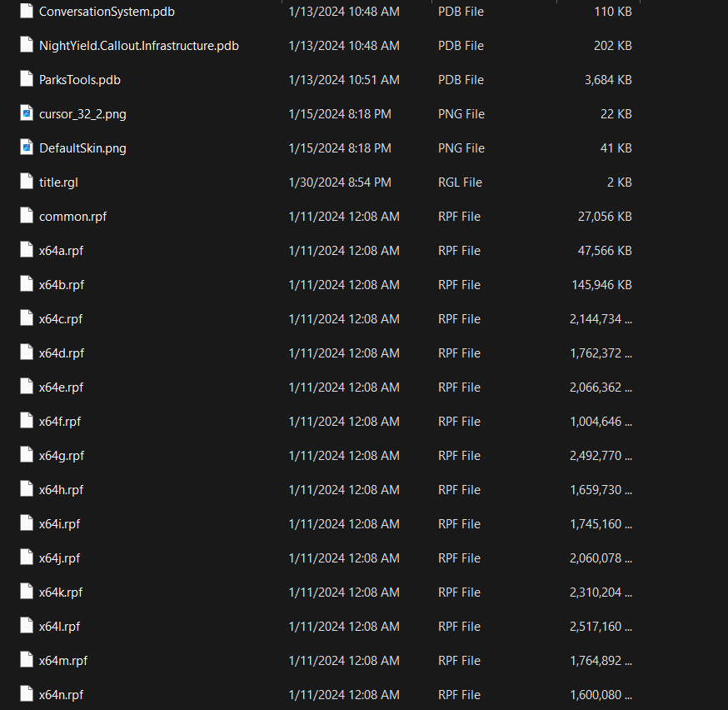The image size is (728, 710).
Task: Select the x64d.rpf row's RPF File type
Action: click(459, 353)
